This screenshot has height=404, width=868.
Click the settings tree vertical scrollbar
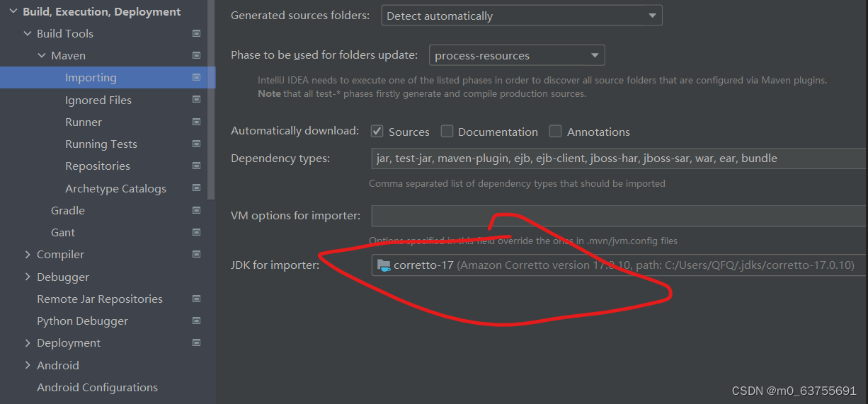211,99
